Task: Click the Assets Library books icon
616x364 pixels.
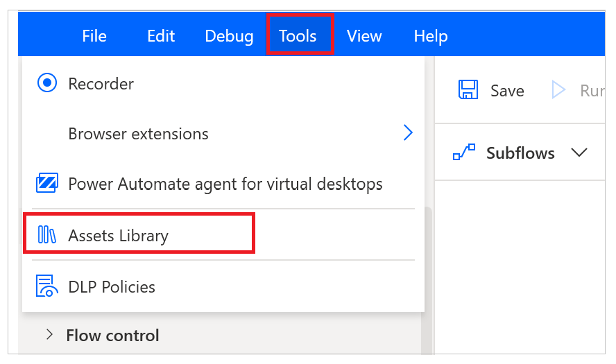Action: (x=46, y=235)
